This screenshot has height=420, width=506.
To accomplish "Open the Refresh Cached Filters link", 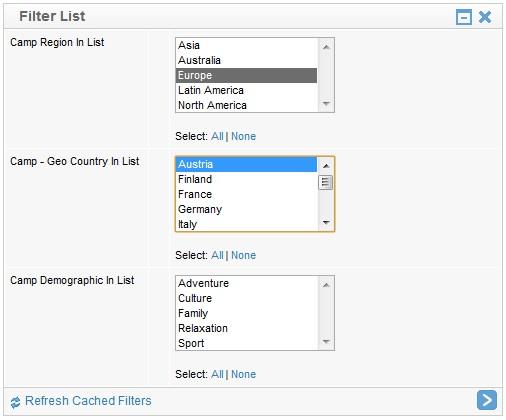I will (x=88, y=401).
